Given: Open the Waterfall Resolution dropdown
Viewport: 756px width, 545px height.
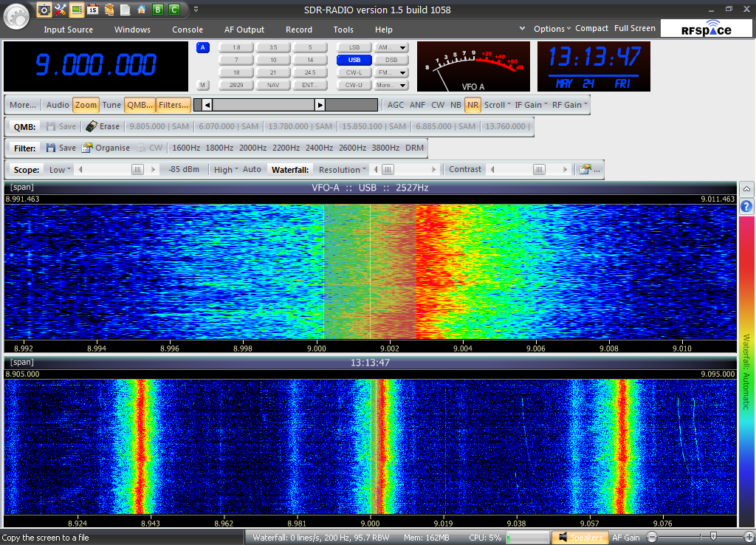Looking at the screenshot, I should click(x=343, y=169).
